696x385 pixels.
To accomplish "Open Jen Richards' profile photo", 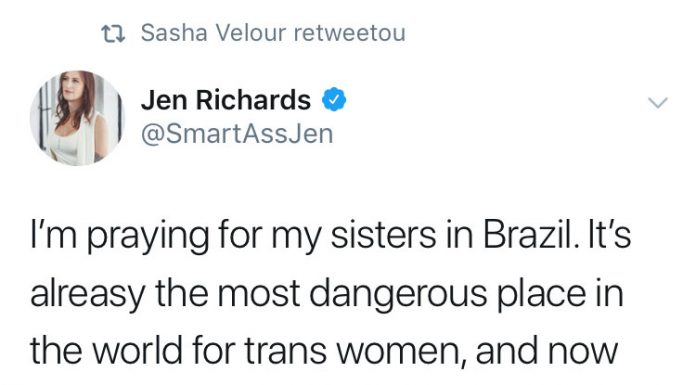I will click(x=77, y=118).
